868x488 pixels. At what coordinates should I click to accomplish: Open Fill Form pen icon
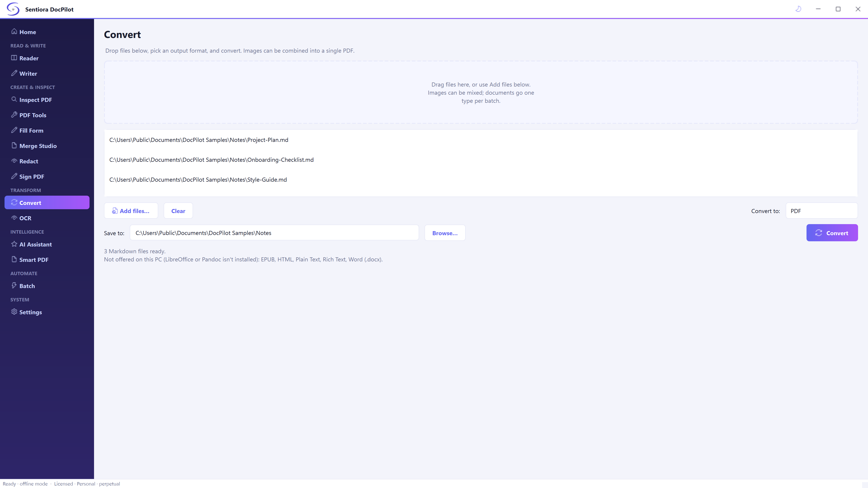pos(14,130)
